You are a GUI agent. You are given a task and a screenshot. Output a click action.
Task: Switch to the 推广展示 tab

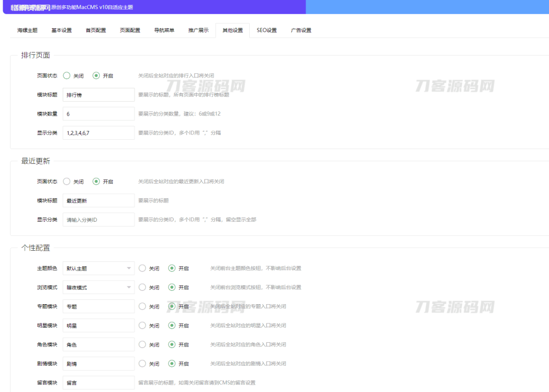198,31
